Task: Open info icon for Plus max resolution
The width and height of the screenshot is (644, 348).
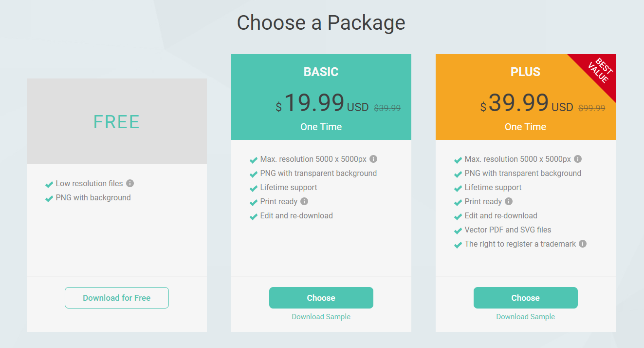Action: [578, 159]
